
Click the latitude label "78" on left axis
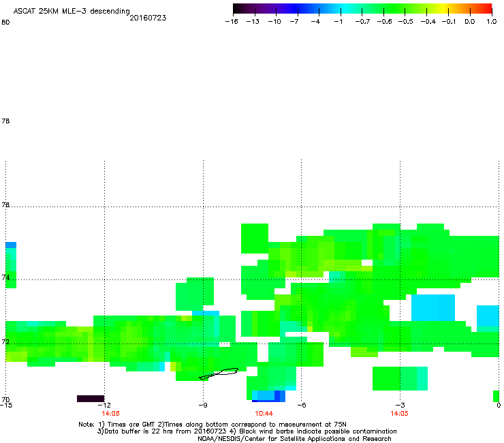point(5,121)
